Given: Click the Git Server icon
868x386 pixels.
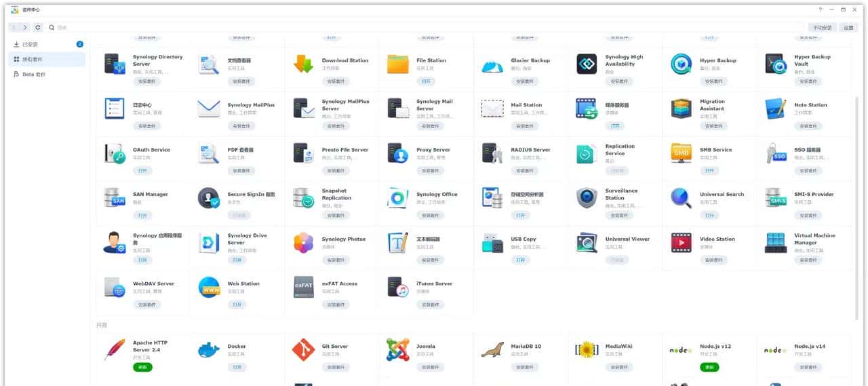Looking at the screenshot, I should pos(303,350).
